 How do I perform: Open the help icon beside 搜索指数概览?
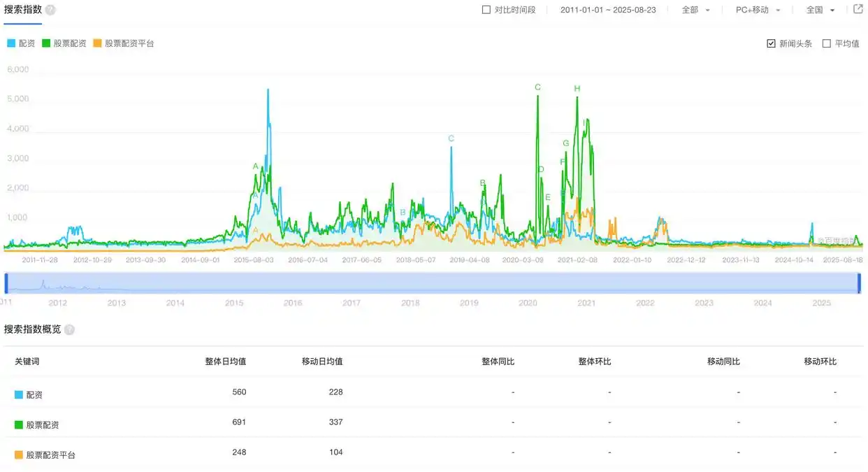click(x=68, y=329)
